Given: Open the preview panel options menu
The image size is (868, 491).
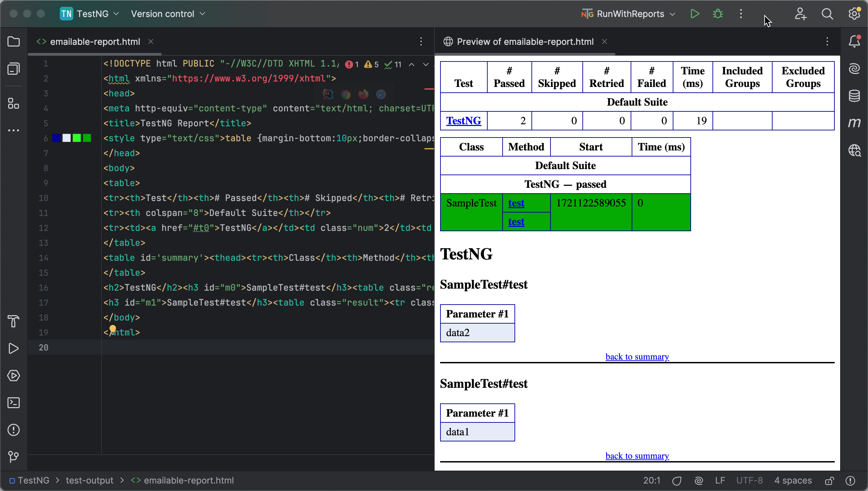Looking at the screenshot, I should (827, 41).
